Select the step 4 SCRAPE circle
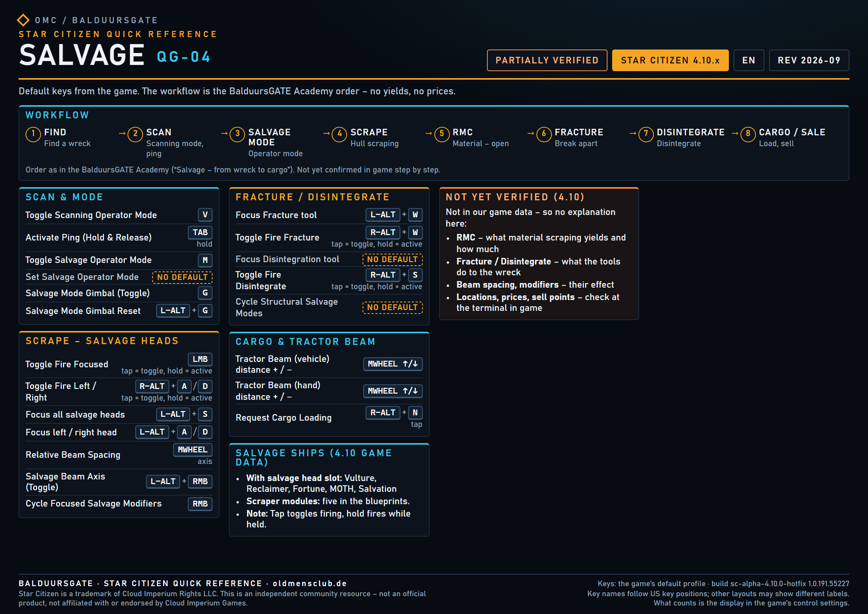 click(x=339, y=134)
